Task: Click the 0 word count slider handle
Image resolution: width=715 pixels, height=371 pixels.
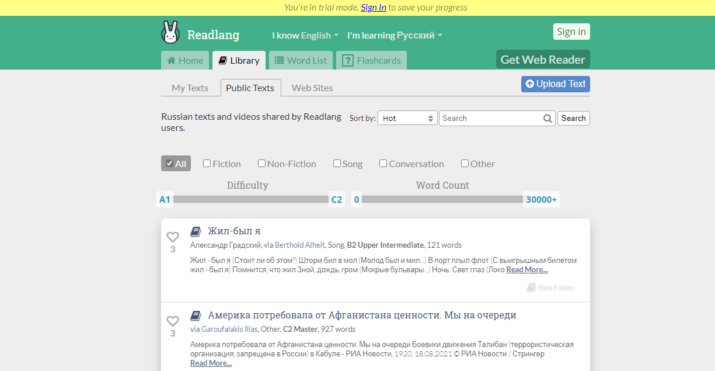Action: [x=357, y=200]
